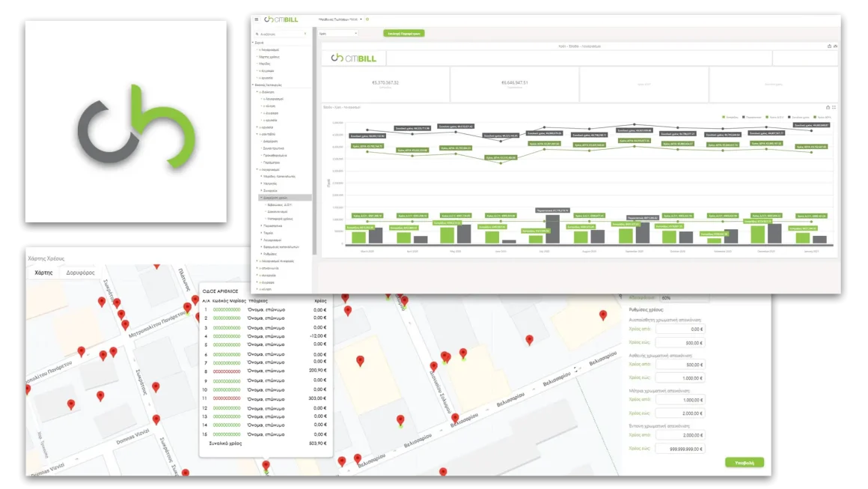Expand the Ταμεία tree node arrow
The image size is (868, 489).
pos(261,233)
